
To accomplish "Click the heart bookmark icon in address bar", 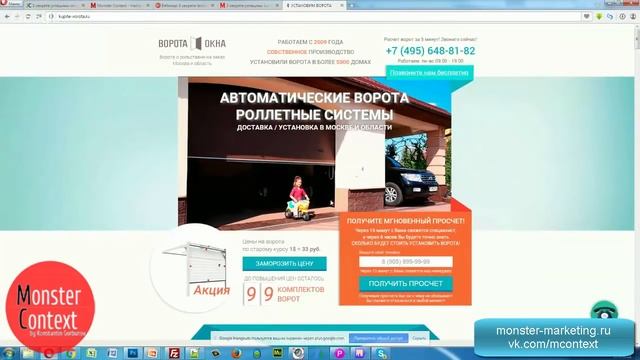I will coord(587,16).
